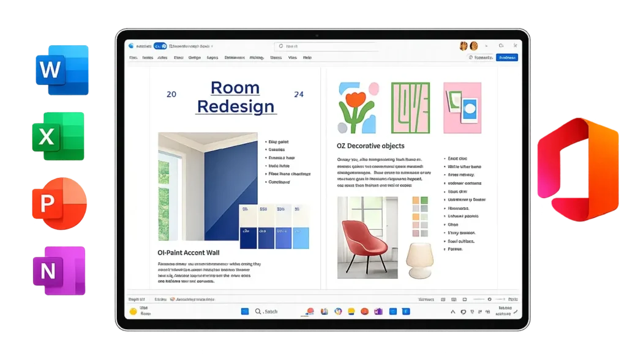Select the blue accent wall room photo
627x364 pixels.
coord(208,186)
